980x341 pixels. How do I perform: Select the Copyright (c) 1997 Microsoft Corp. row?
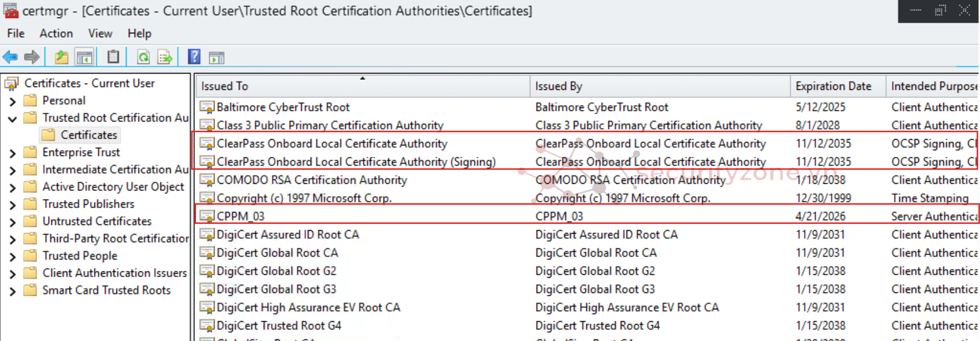587,198
